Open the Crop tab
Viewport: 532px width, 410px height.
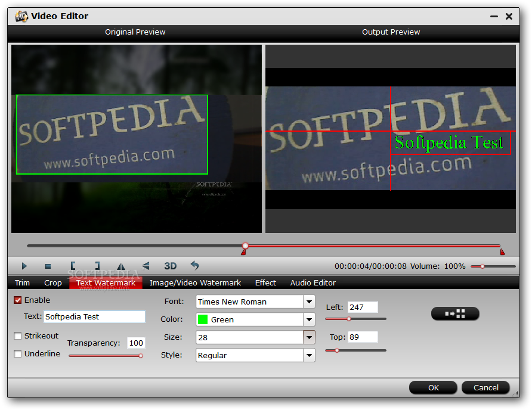tap(53, 283)
